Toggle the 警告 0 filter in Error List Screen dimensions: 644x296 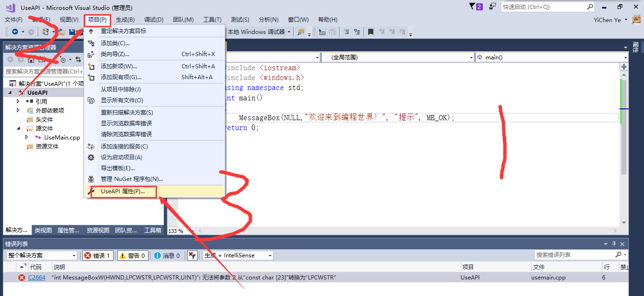coord(132,255)
